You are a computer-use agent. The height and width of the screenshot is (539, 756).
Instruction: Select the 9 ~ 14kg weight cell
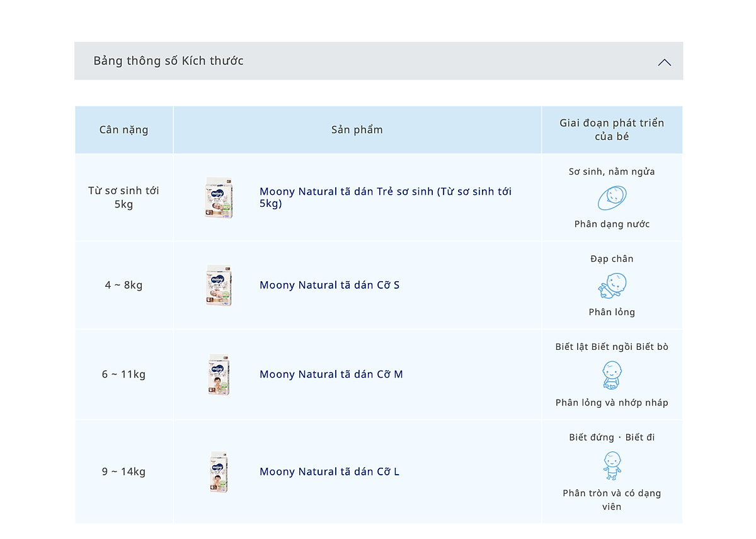pyautogui.click(x=124, y=472)
